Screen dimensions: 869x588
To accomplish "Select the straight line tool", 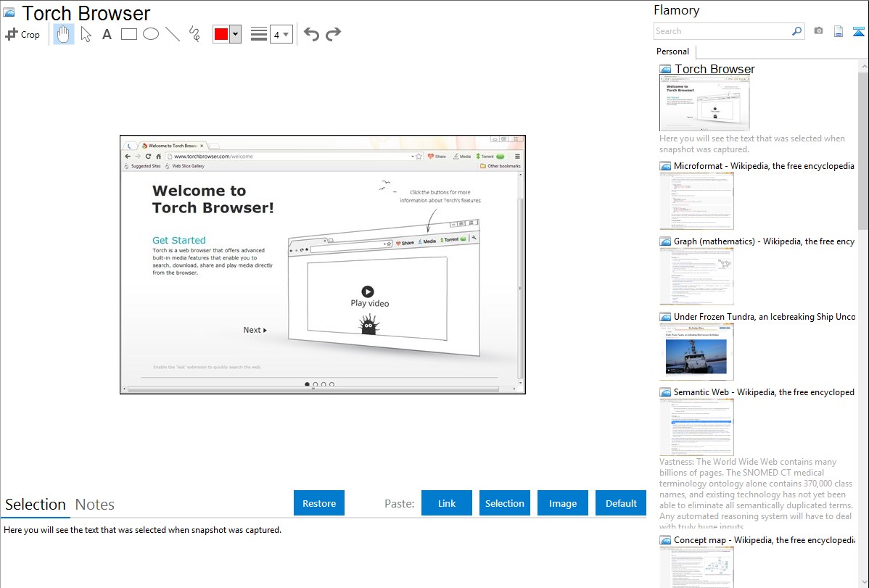I will coord(173,34).
